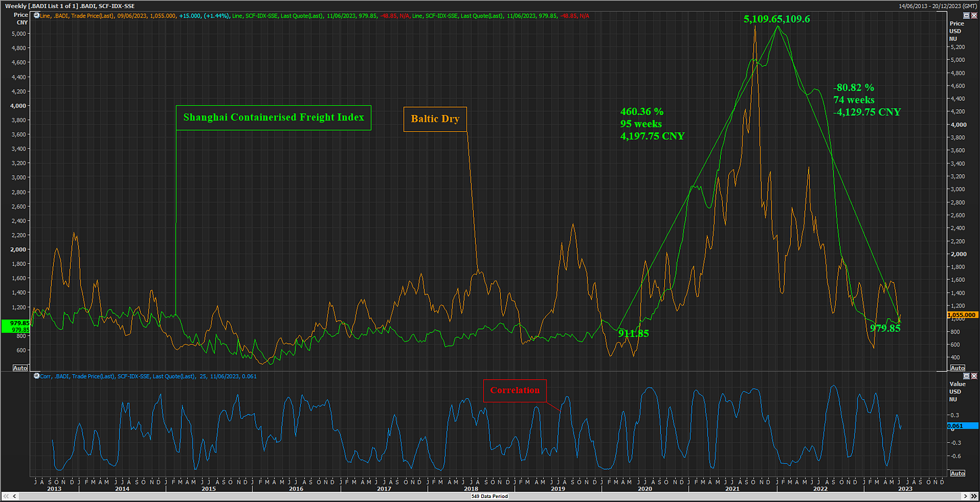Toggle Auto scaling on left price axis
Image resolution: width=980 pixels, height=502 pixels.
point(20,368)
